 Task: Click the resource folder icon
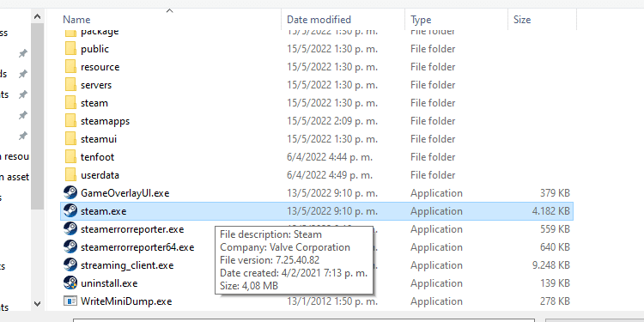(x=70, y=67)
